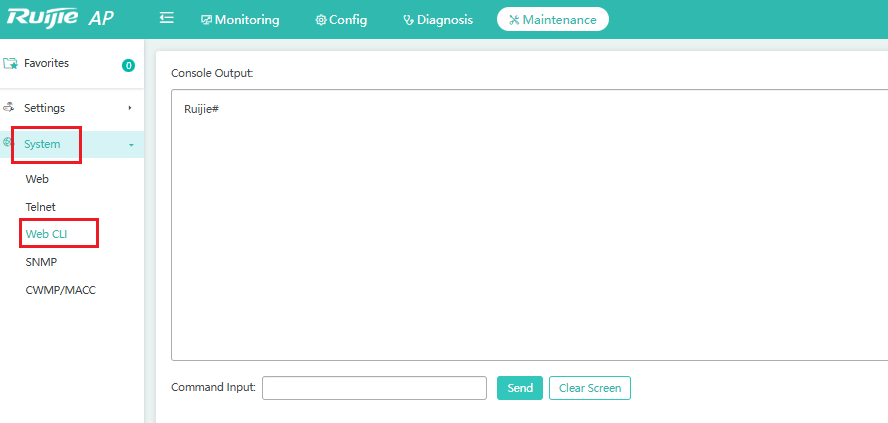Select Telnet under System
The height and width of the screenshot is (423, 888).
41,207
